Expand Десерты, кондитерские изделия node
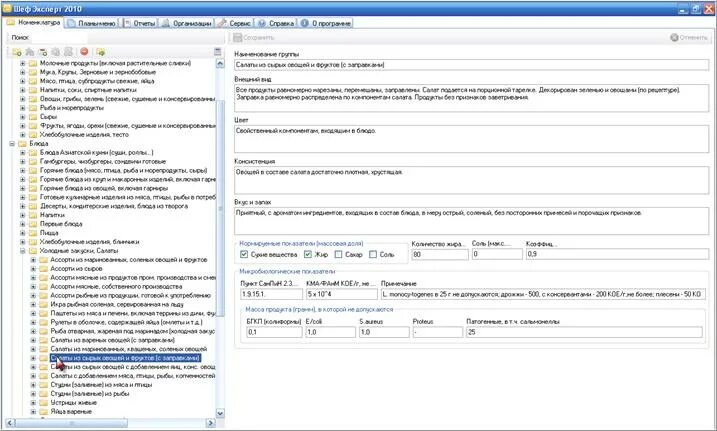Image resolution: width=717 pixels, height=431 pixels. click(x=22, y=206)
